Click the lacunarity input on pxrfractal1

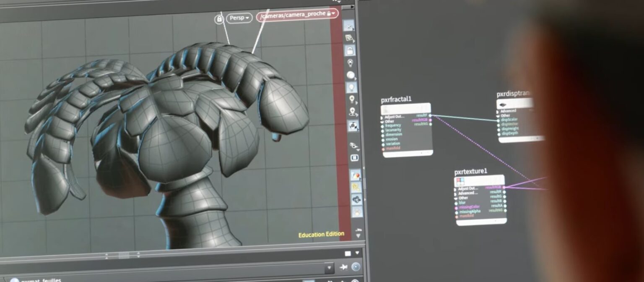pyautogui.click(x=383, y=130)
